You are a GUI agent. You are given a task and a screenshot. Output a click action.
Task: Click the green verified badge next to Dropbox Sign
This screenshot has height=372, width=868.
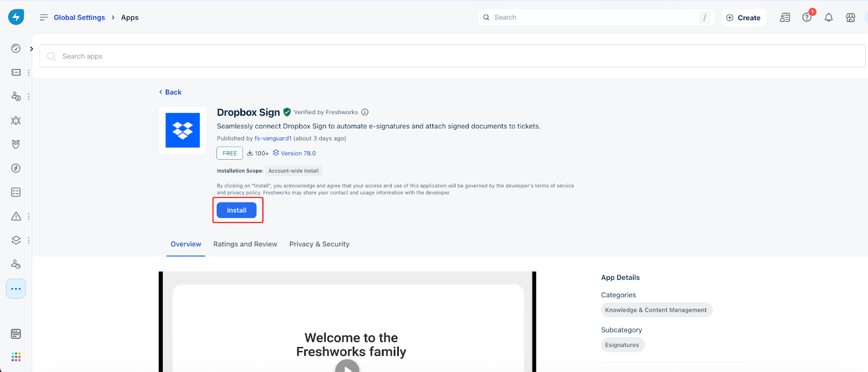(287, 112)
